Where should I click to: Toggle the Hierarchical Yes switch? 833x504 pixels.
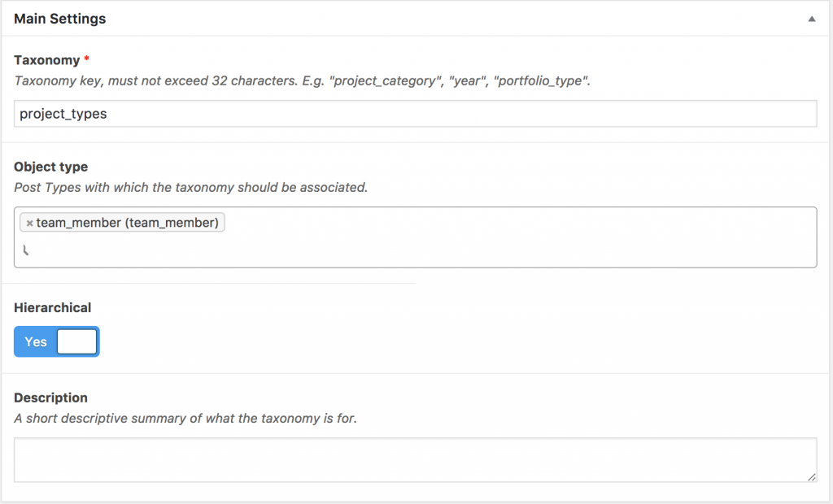[56, 341]
